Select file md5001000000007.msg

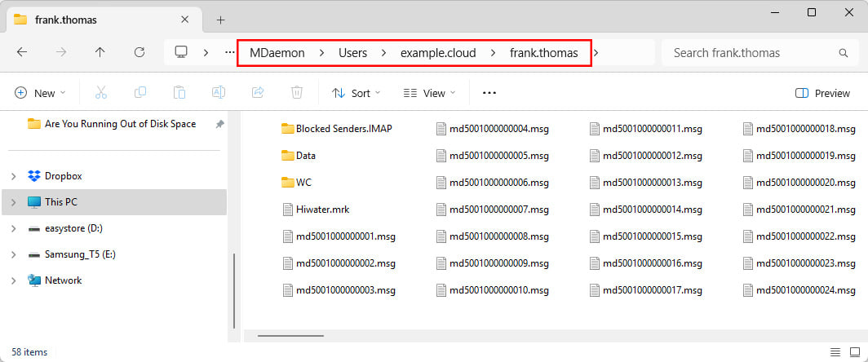pos(492,210)
